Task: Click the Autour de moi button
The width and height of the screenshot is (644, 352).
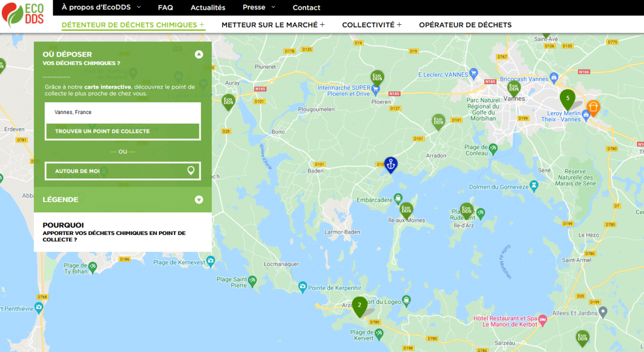Action: [x=123, y=171]
